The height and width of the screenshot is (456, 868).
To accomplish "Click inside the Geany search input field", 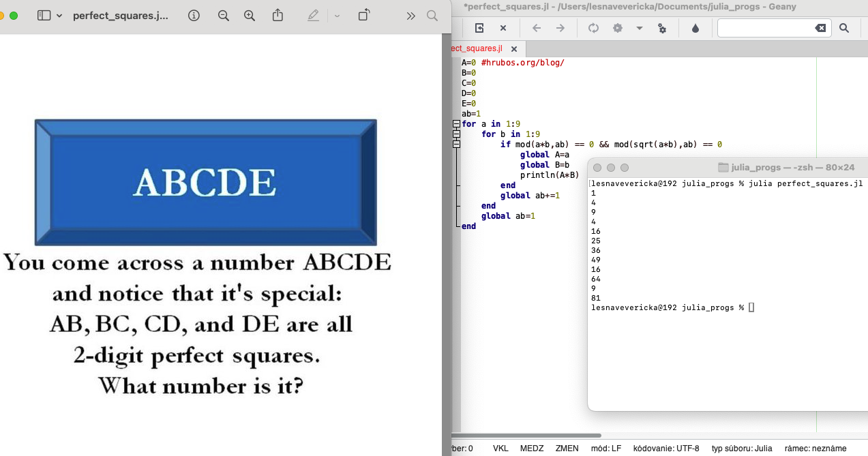I will coord(764,28).
